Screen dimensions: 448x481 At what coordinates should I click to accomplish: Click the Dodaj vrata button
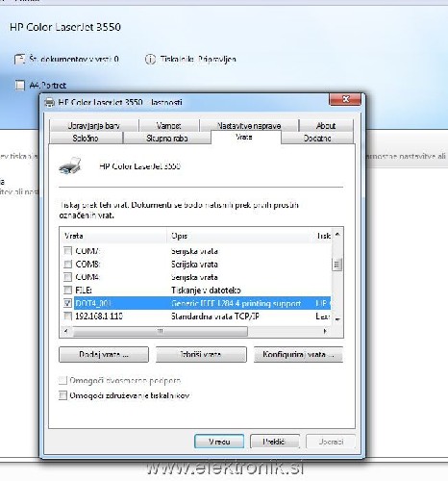104,354
